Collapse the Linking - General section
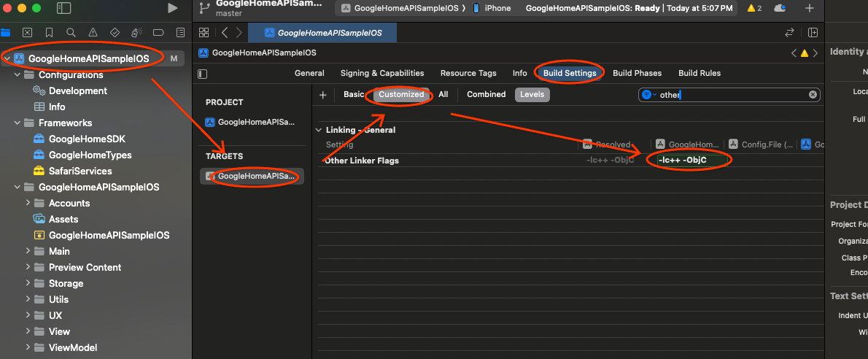 pyautogui.click(x=318, y=130)
